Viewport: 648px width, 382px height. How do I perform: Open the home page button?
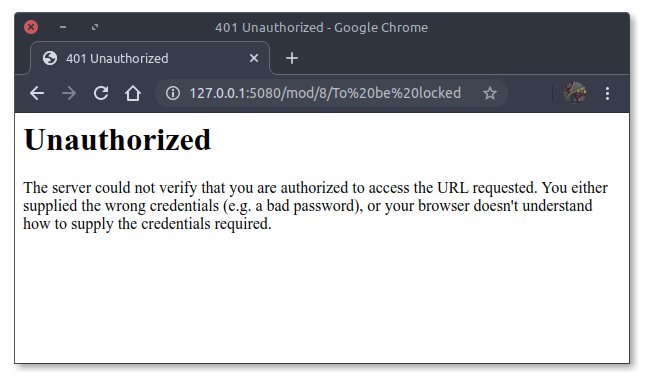133,93
